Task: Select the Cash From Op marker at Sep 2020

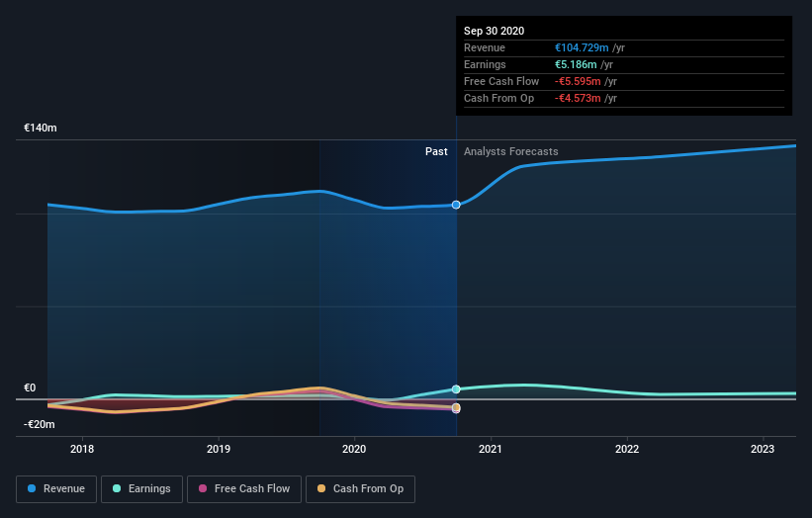Action: point(456,407)
